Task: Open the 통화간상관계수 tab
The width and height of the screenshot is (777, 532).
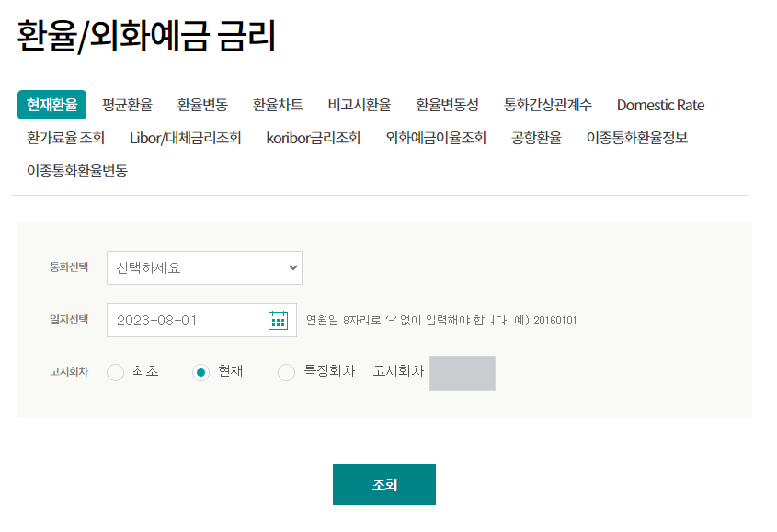Action: click(x=548, y=105)
